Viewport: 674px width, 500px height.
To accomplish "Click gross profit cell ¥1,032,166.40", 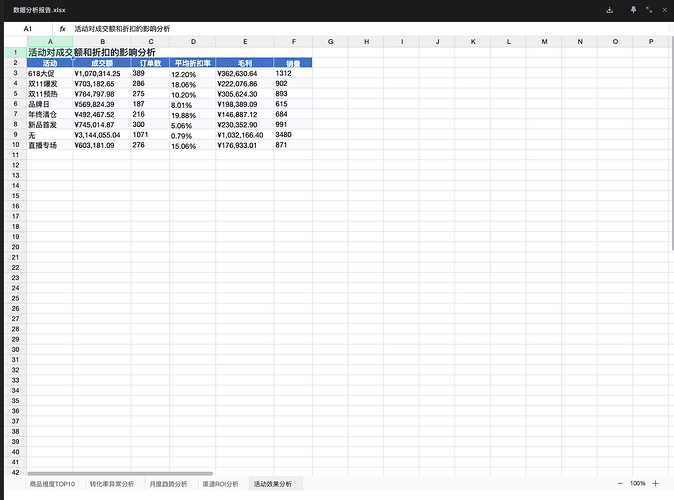I will coord(245,135).
